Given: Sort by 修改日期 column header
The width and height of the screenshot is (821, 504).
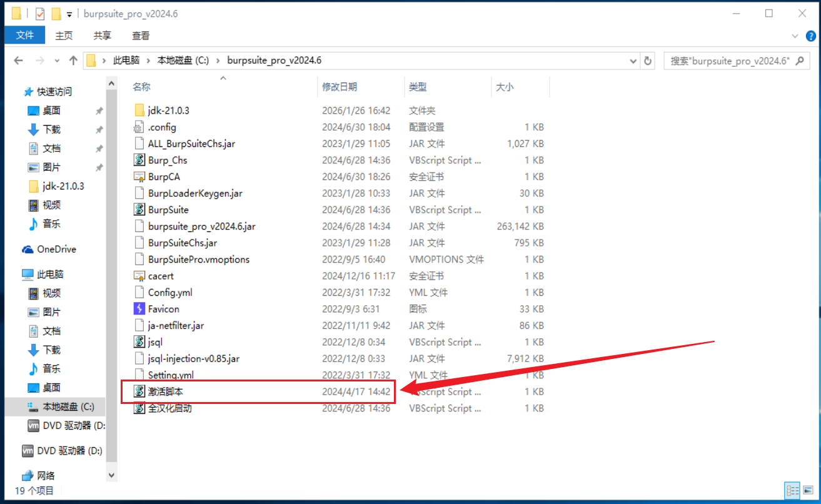Looking at the screenshot, I should 340,87.
